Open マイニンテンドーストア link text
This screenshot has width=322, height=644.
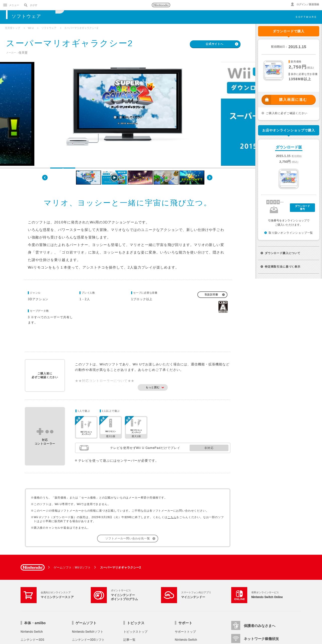(57, 597)
